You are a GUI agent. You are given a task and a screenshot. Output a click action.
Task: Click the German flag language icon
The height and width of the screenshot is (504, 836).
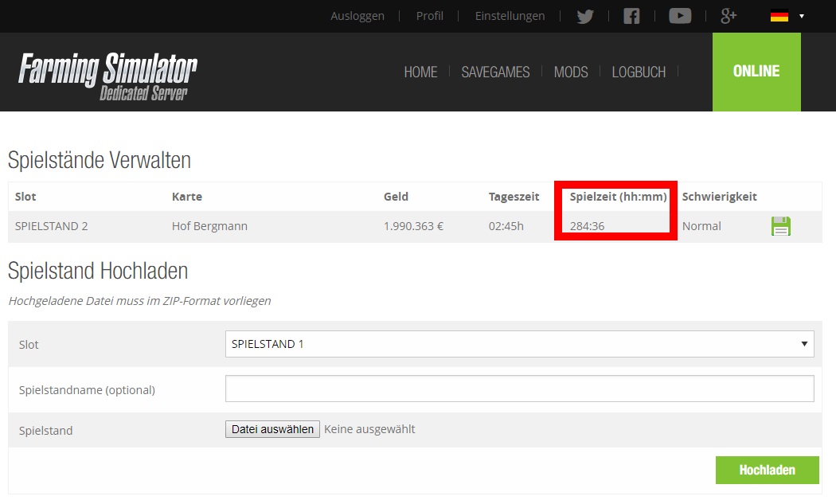[779, 16]
